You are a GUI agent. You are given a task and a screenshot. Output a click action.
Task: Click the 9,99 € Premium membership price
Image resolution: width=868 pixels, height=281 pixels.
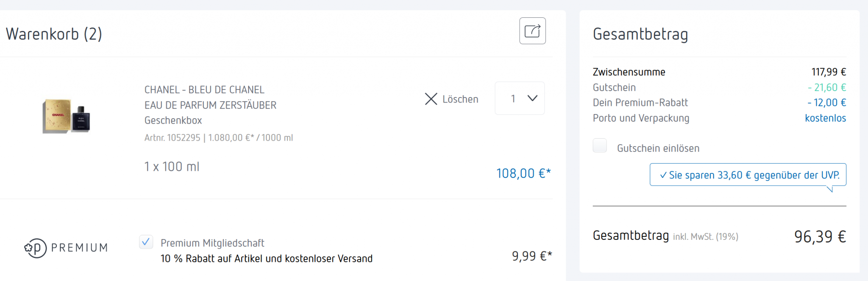tap(531, 256)
